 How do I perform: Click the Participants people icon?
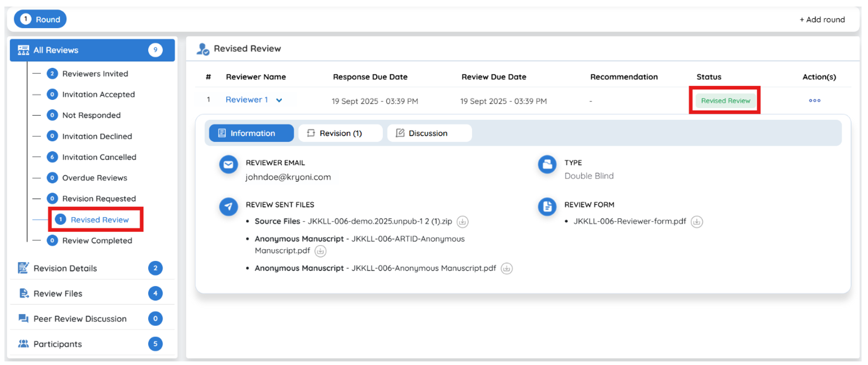point(23,344)
